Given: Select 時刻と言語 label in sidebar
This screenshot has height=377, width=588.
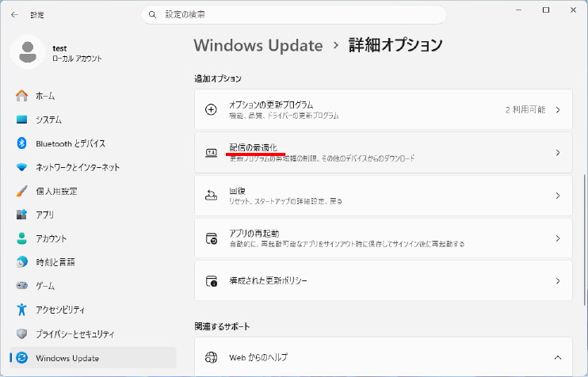Looking at the screenshot, I should tap(55, 262).
